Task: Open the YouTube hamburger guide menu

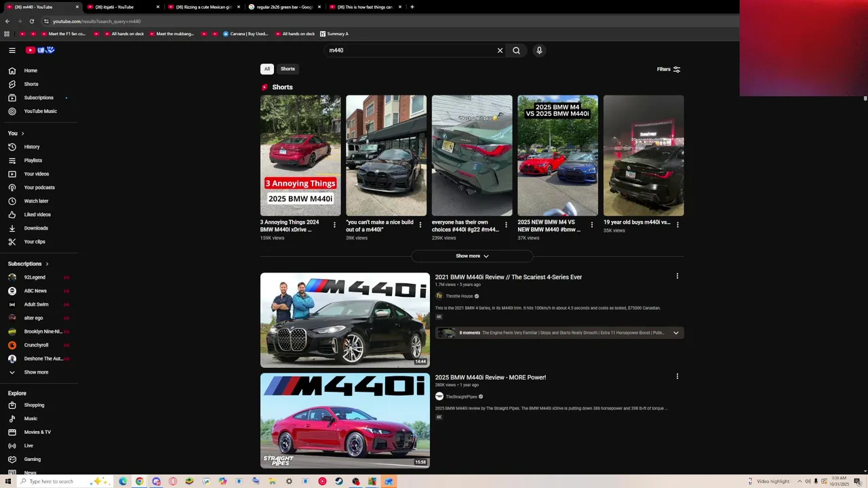Action: 12,50
